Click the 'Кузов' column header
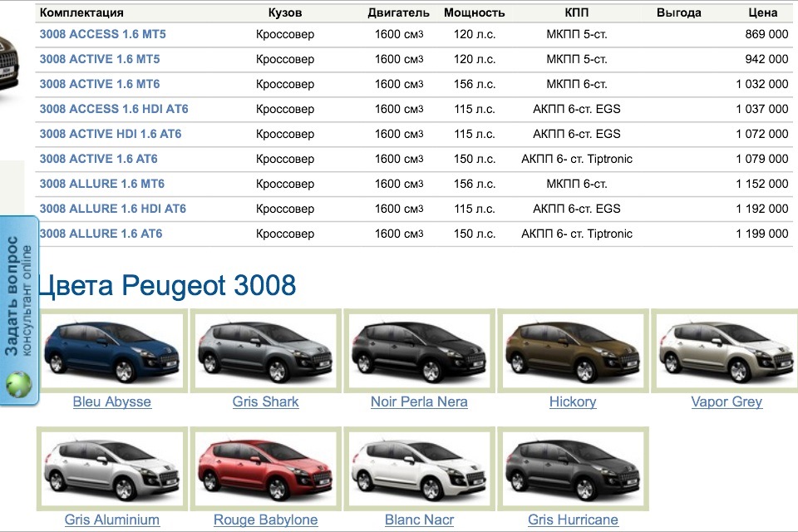798x532 pixels. click(285, 12)
